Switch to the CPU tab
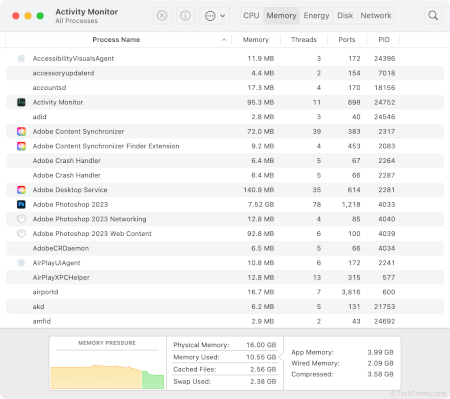The width and height of the screenshot is (450, 399). (x=251, y=16)
